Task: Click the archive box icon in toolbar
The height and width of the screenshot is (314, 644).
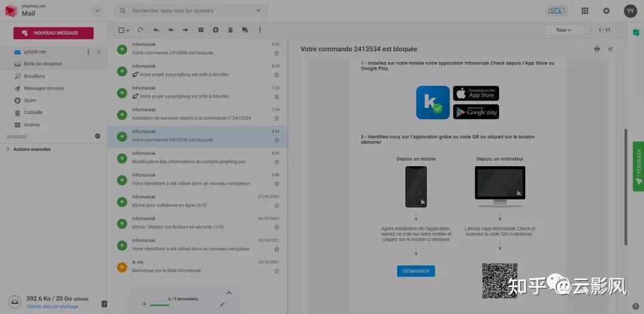Action: point(201,30)
